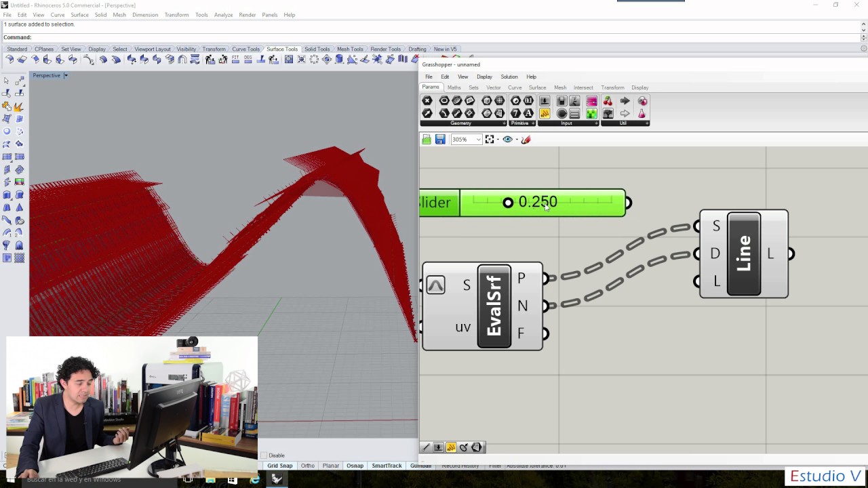
Task: Open the Rhino Transform menu
Action: pos(176,15)
